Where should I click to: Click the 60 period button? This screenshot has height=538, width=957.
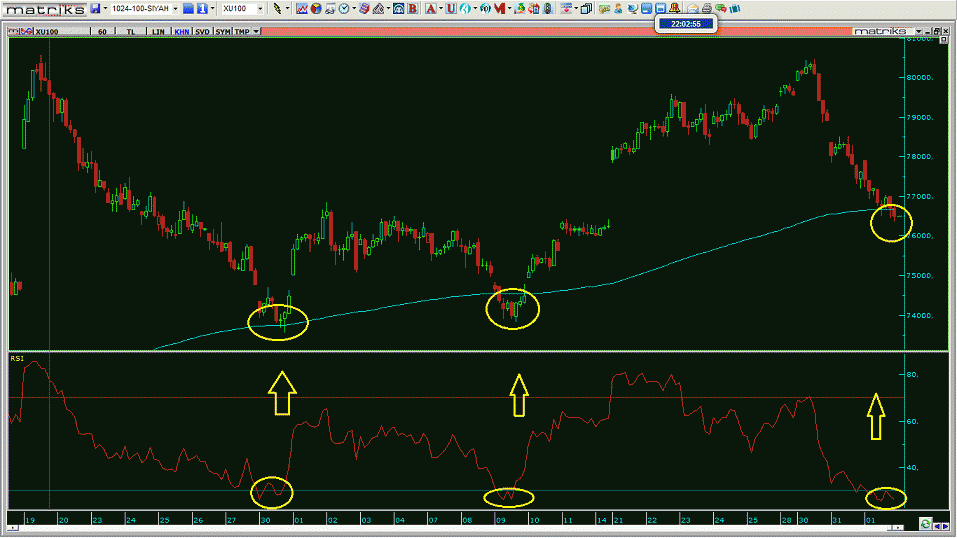102,31
